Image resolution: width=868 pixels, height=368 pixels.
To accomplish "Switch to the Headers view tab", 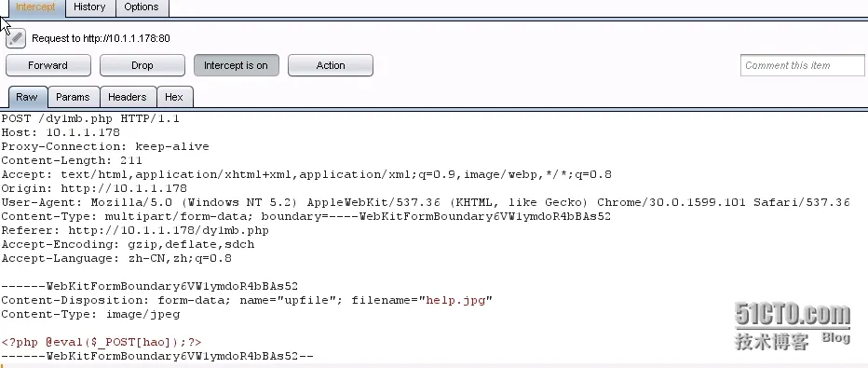I will pos(128,97).
